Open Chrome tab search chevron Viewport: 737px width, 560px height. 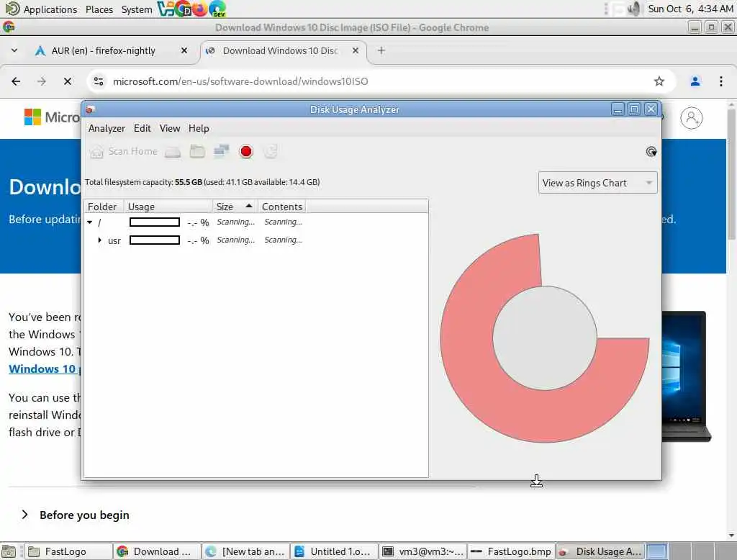14,50
